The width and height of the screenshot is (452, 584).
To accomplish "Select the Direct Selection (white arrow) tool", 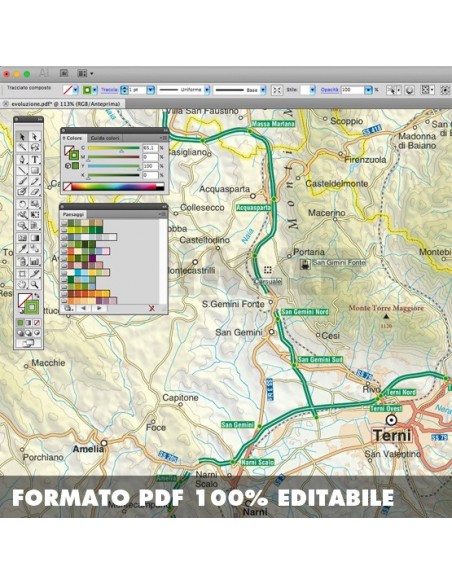I will point(35,137).
